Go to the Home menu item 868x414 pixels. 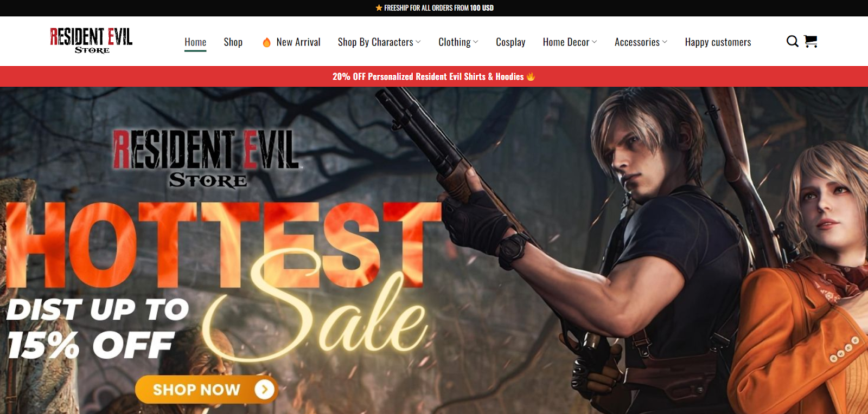coord(195,42)
